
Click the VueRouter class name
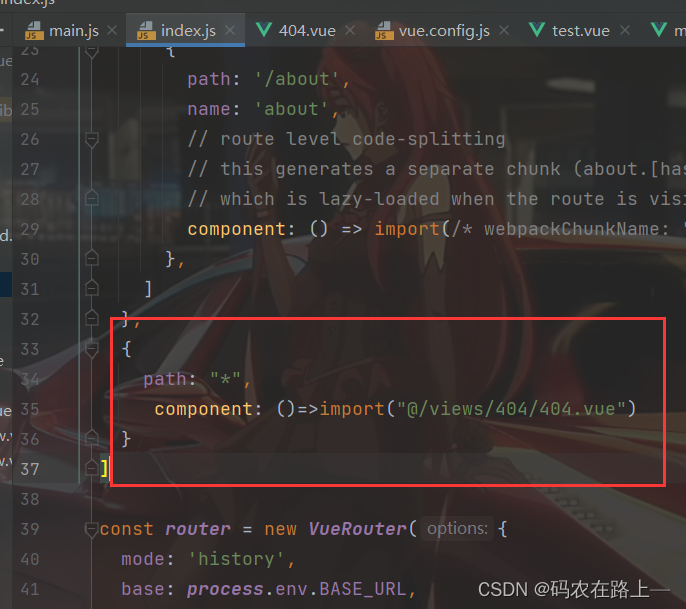coord(358,529)
